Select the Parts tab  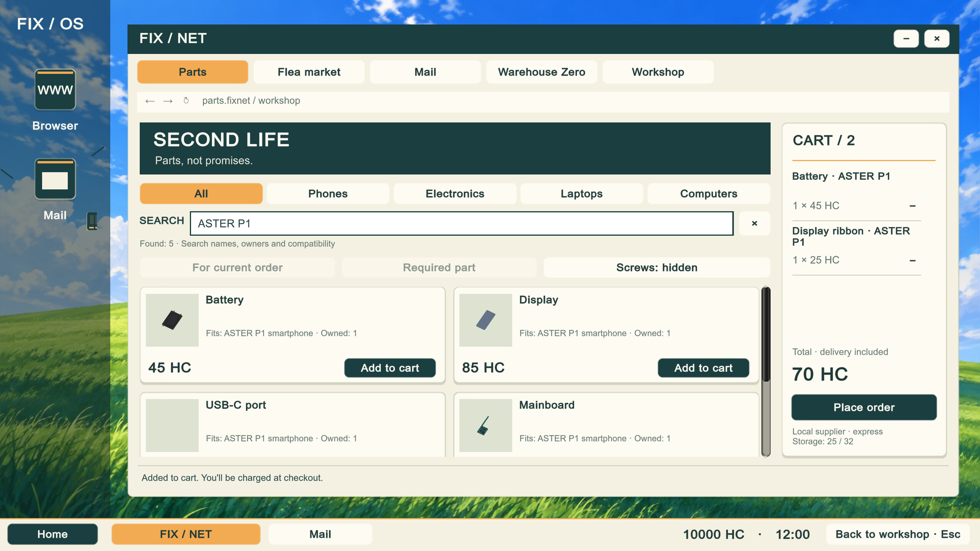[x=193, y=72]
